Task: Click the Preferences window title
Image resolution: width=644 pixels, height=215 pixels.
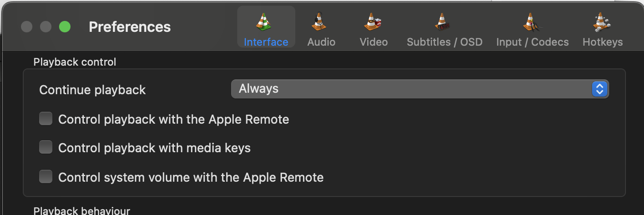Action: 130,27
